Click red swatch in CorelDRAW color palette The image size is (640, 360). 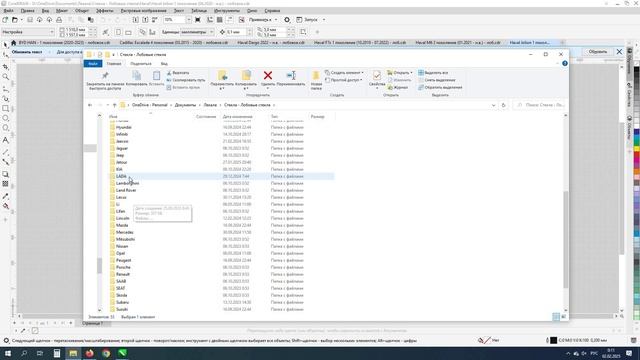click(x=636, y=156)
